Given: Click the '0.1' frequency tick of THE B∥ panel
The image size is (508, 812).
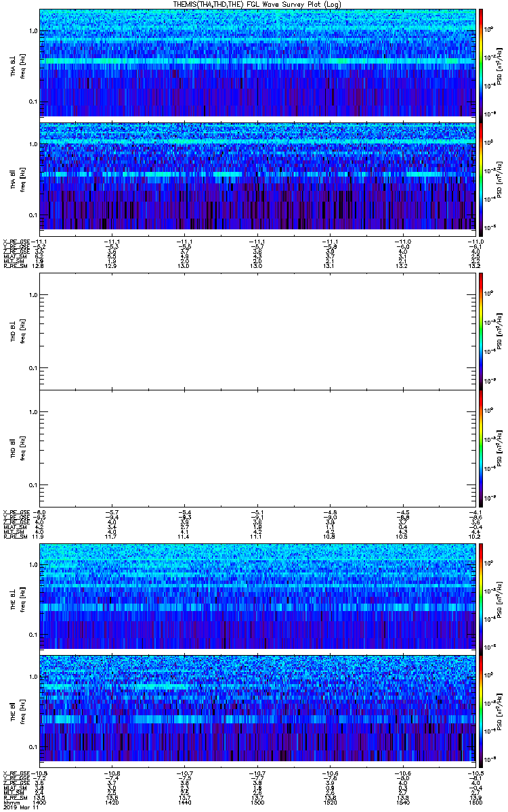Looking at the screenshot, I should 33,746.
